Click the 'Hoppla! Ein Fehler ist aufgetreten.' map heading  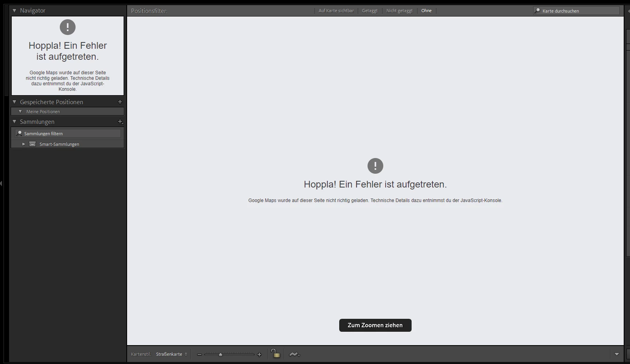375,184
